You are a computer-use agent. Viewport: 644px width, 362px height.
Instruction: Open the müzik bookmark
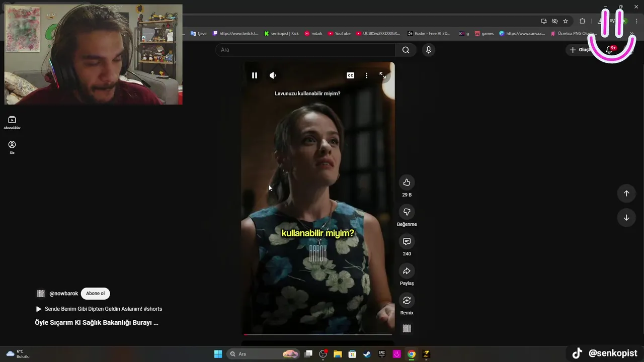click(x=313, y=34)
